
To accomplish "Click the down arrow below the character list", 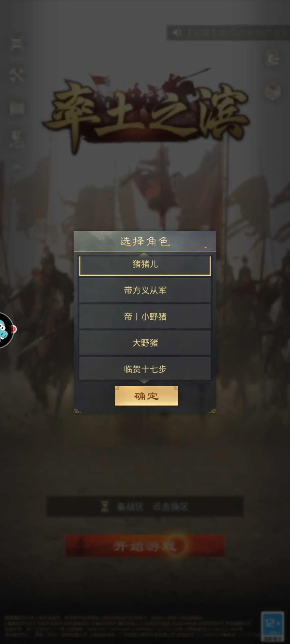I will (144, 382).
